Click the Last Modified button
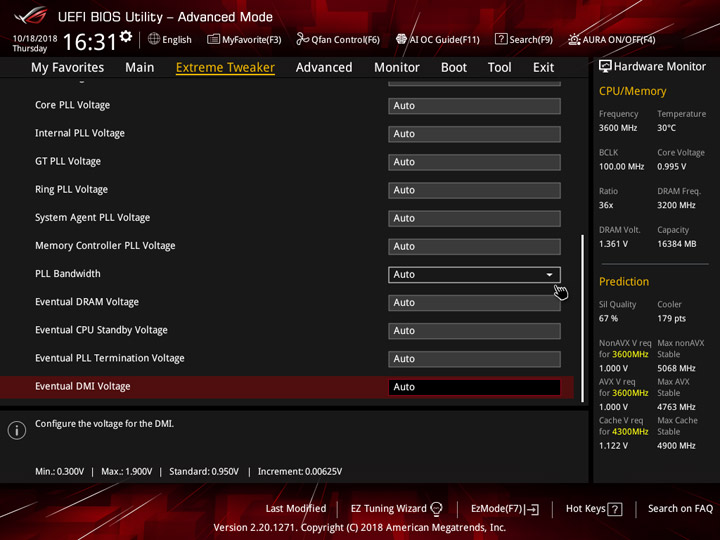This screenshot has height=540, width=720. coord(296,509)
